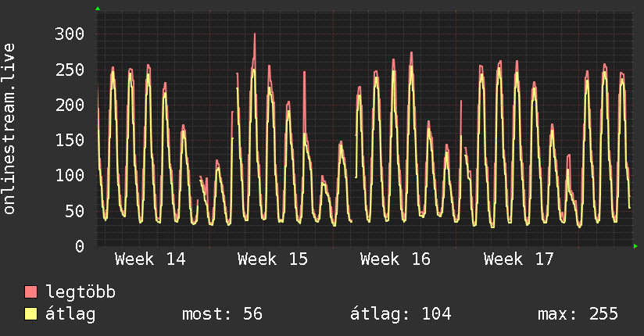
Task: Click the pink legtöbb legend swatch
Action: click(30, 291)
